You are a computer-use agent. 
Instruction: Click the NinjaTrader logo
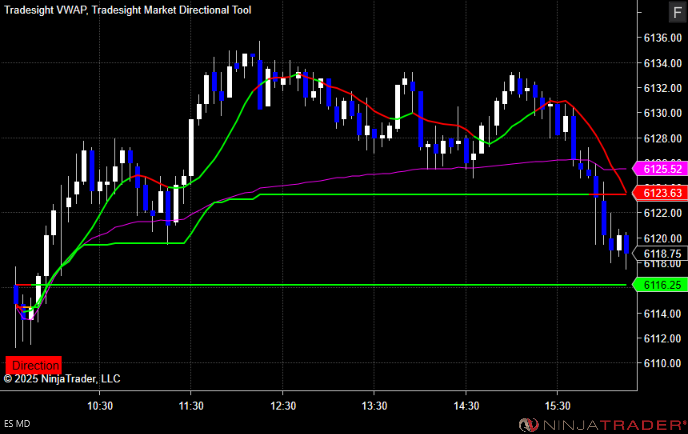(602, 425)
